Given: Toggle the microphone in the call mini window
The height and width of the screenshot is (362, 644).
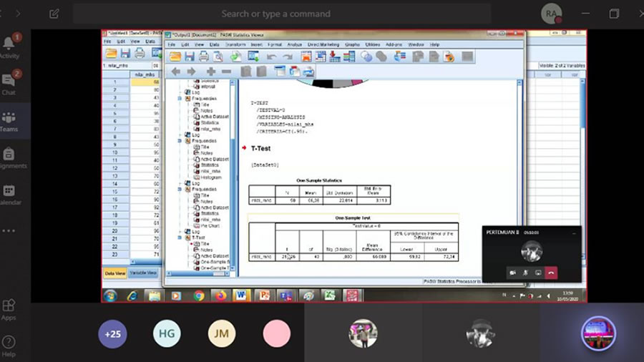Looking at the screenshot, I should point(525,273).
